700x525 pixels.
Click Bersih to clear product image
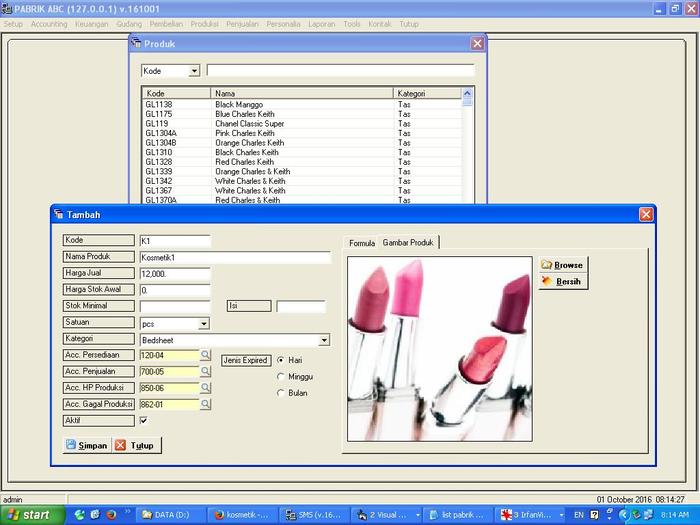tap(562, 282)
